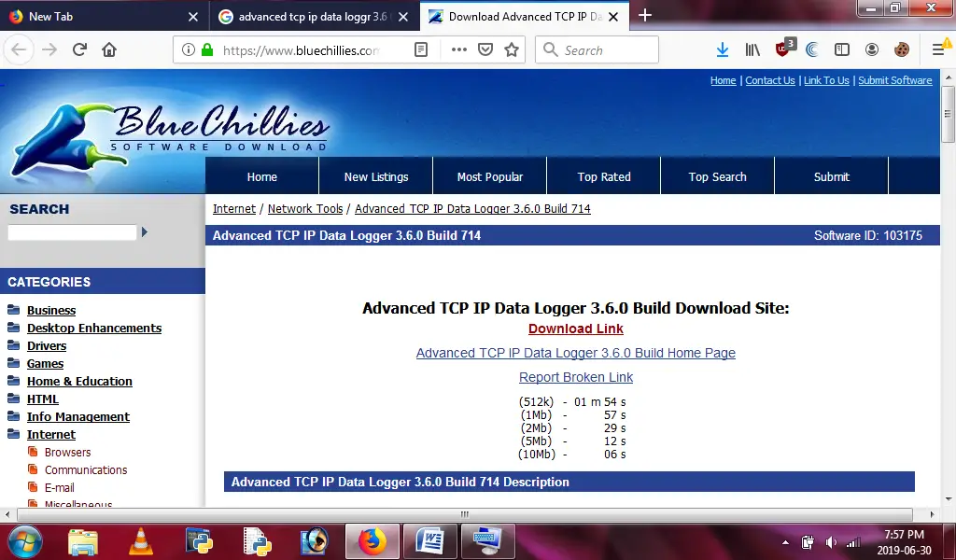Open Top Rated in the nav bar

604,176
